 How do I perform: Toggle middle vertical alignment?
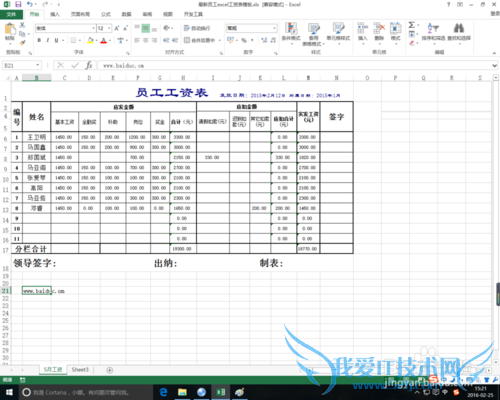[146, 28]
